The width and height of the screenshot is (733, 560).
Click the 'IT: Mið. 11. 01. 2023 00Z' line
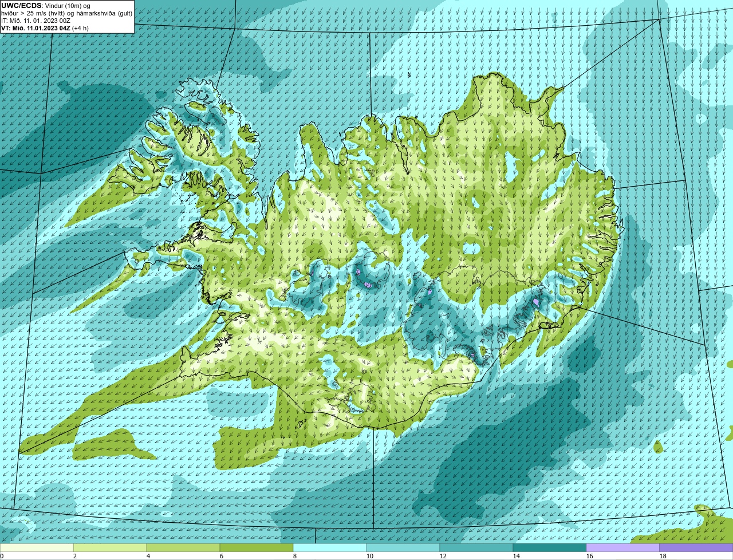point(36,21)
